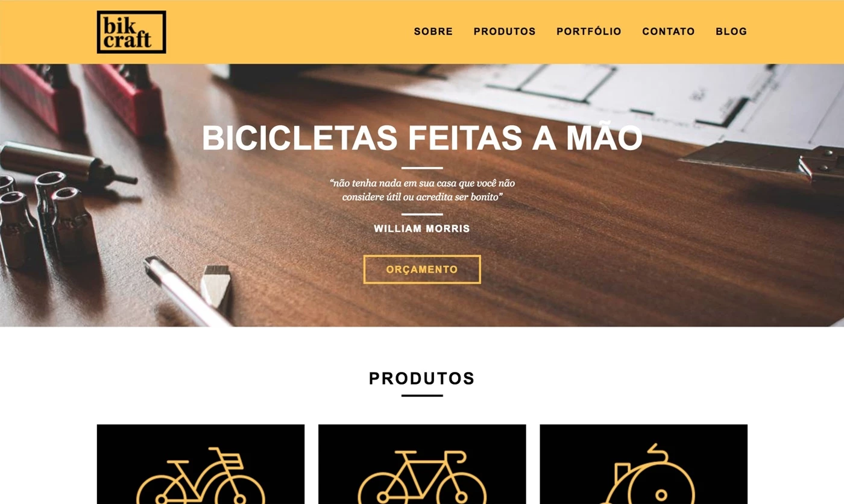Select the city bike with basket icon
This screenshot has height=504, width=844.
pos(200,476)
